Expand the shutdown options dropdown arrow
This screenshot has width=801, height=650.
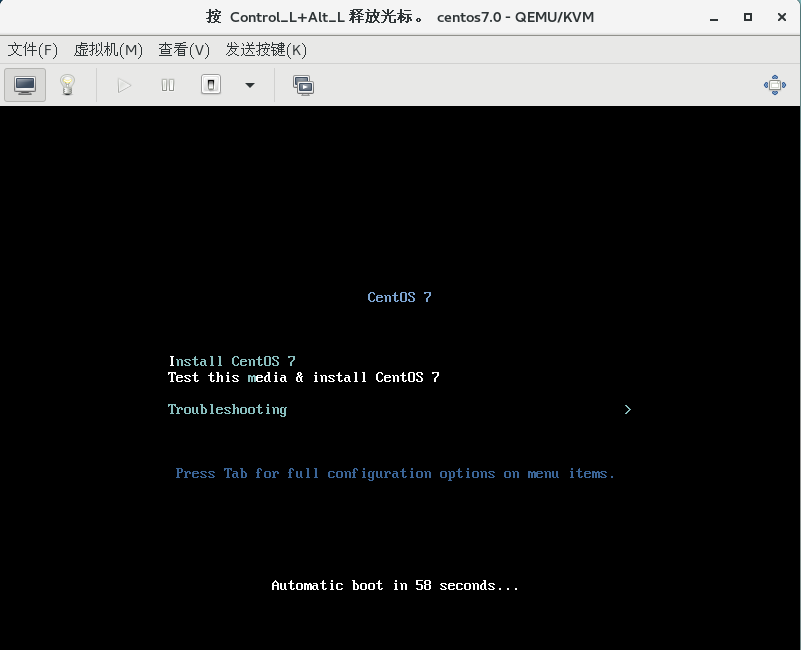point(250,85)
